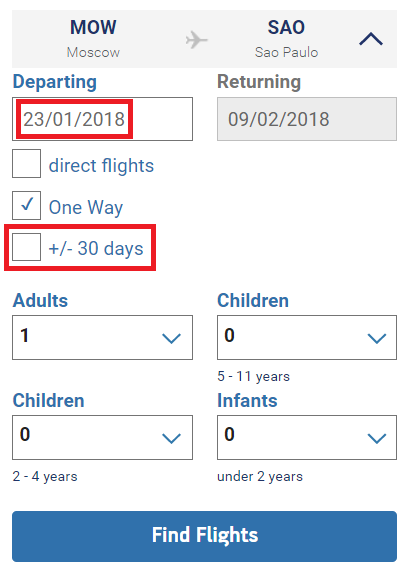The height and width of the screenshot is (571, 413).
Task: Select the MOW Moscow origin city
Action: (x=93, y=39)
